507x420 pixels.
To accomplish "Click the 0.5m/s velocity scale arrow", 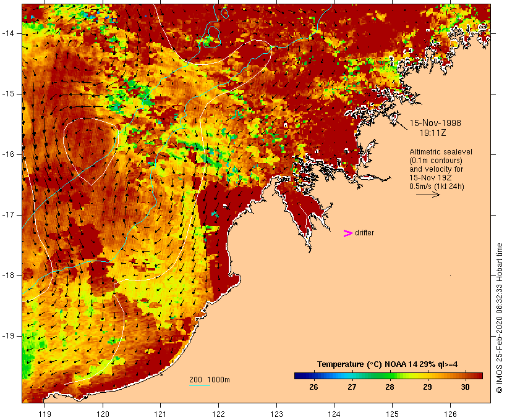I will [428, 195].
